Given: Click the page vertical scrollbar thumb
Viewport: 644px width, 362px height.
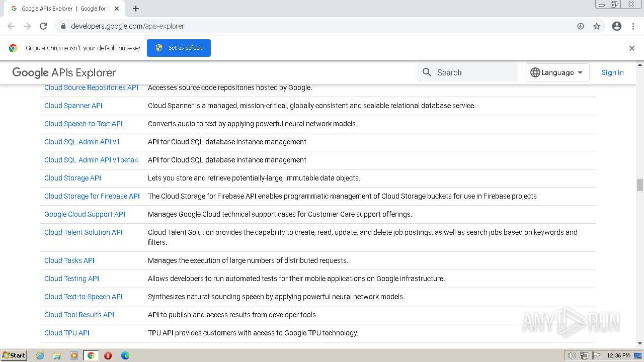Looking at the screenshot, I should [640, 185].
